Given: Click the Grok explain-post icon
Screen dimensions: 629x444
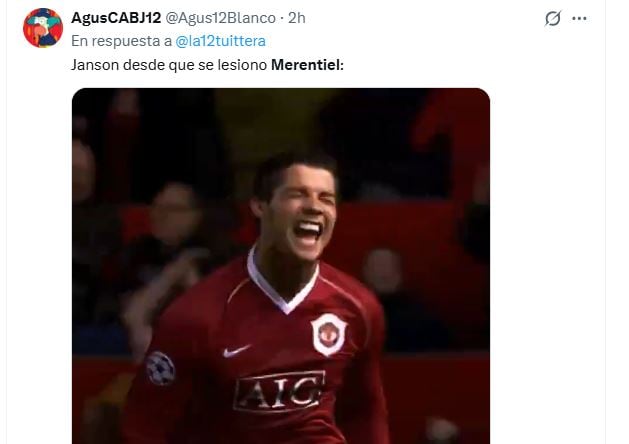Looking at the screenshot, I should click(x=552, y=18).
